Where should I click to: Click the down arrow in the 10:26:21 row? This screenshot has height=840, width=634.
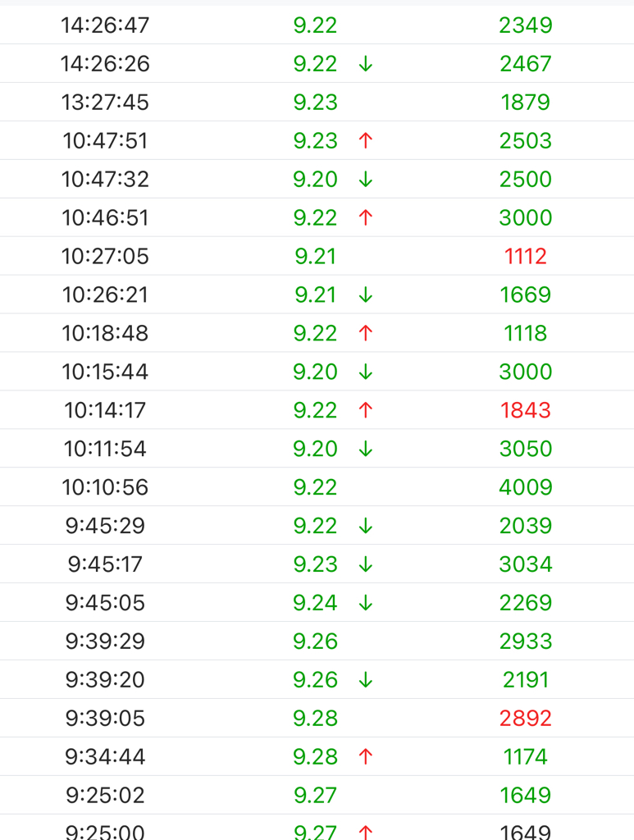click(366, 294)
